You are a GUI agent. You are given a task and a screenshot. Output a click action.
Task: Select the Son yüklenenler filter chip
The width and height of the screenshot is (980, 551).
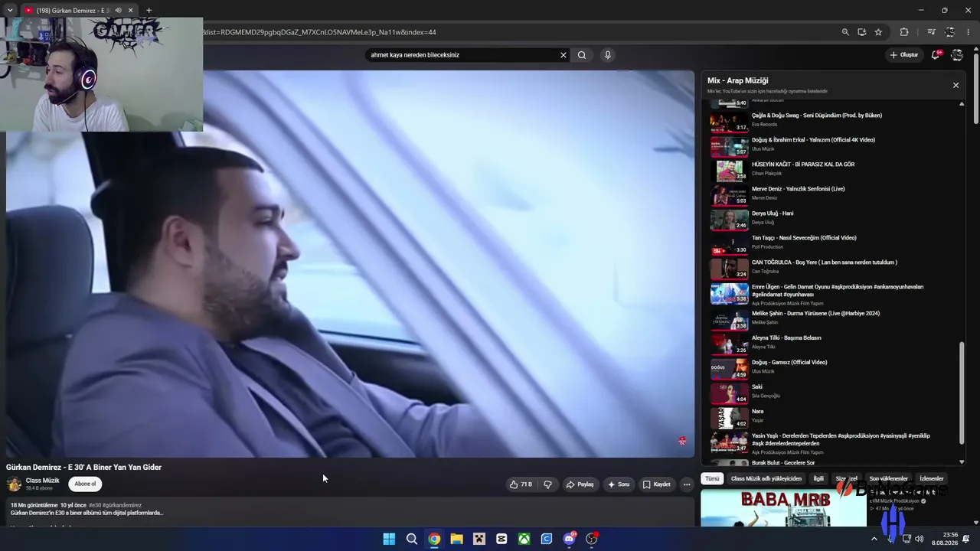(888, 479)
